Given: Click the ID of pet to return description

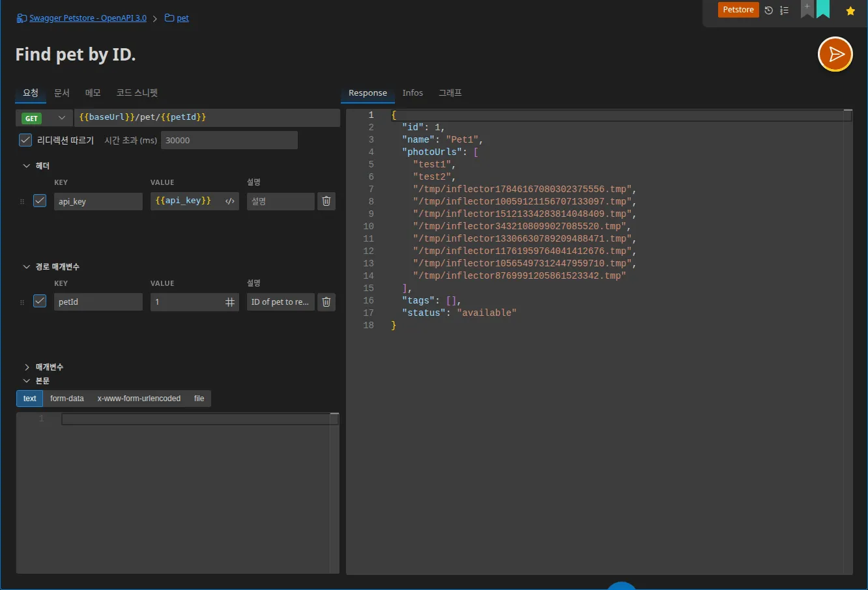Looking at the screenshot, I should click(281, 302).
